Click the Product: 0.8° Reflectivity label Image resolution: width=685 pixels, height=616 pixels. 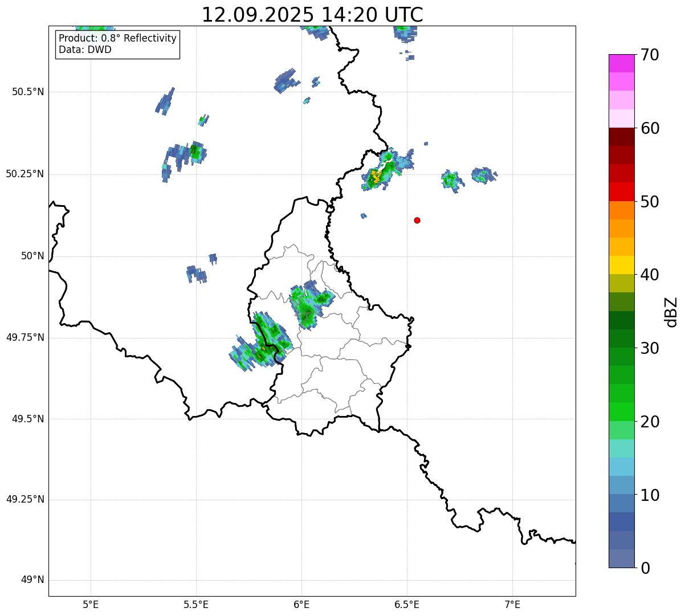[117, 39]
